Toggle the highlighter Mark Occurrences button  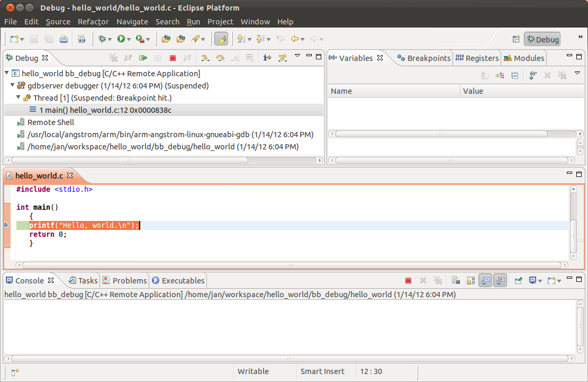point(221,39)
